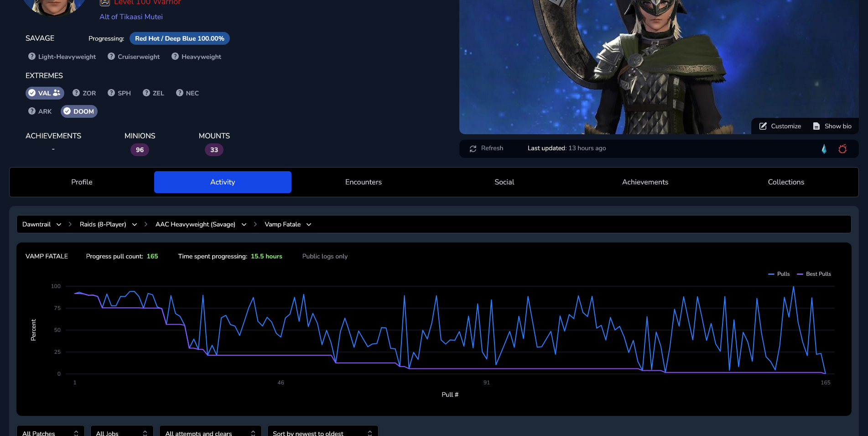Screen dimensions: 868x436
Task: Click the VAL extreme badge label
Action: (44, 93)
